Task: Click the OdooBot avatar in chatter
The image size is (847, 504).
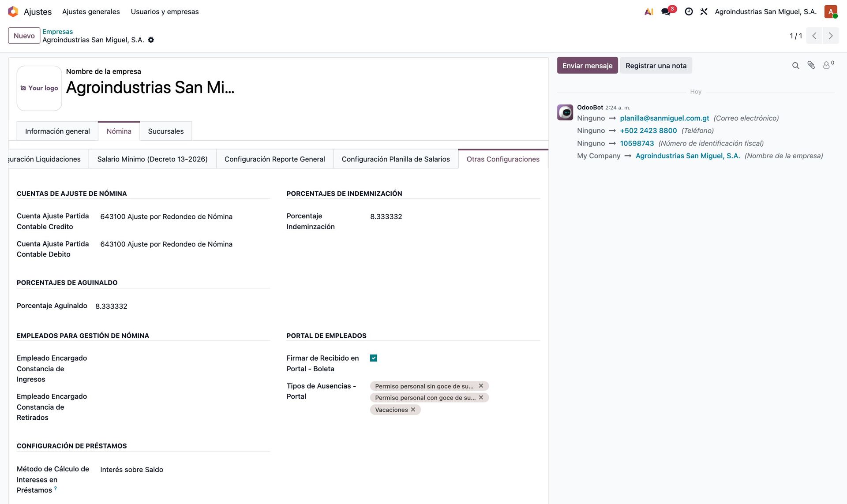Action: [x=565, y=112]
